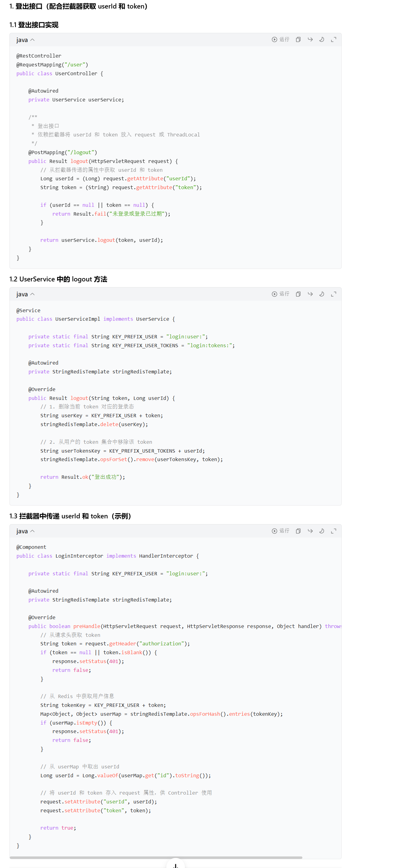Viewport: 406px width, 868px height.
Task: Click the '@Component' annotation
Action: 31,547
